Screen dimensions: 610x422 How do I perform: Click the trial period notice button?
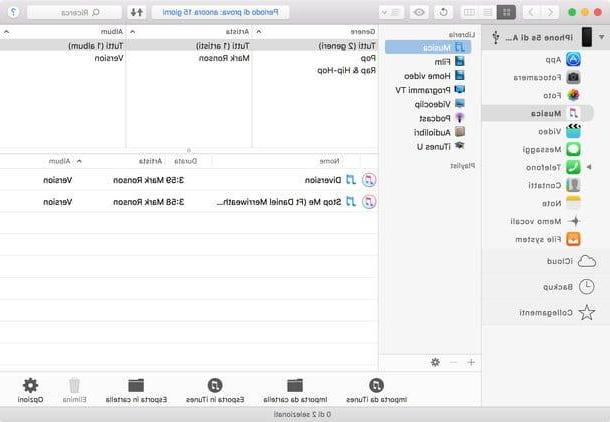pyautogui.click(x=220, y=12)
